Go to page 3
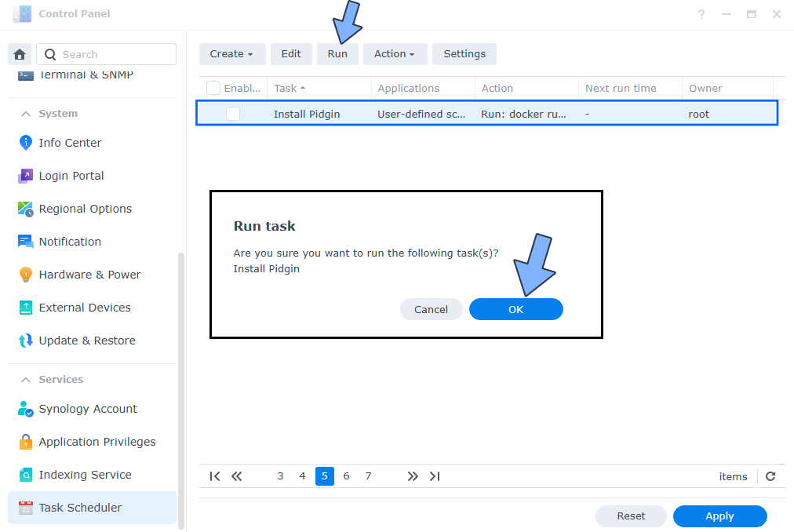This screenshot has width=794, height=532. 280,476
